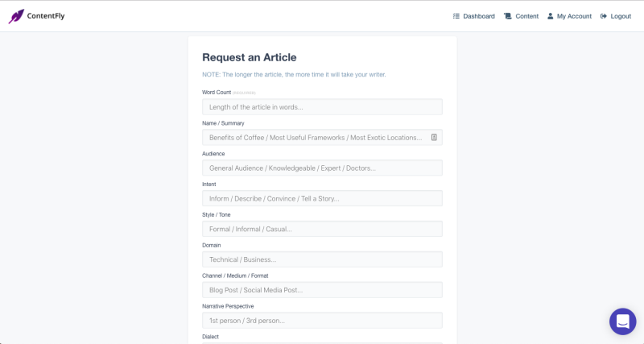Click the autofill icon in Name / Summary field
Screen dimensions: 644x344
pyautogui.click(x=434, y=137)
